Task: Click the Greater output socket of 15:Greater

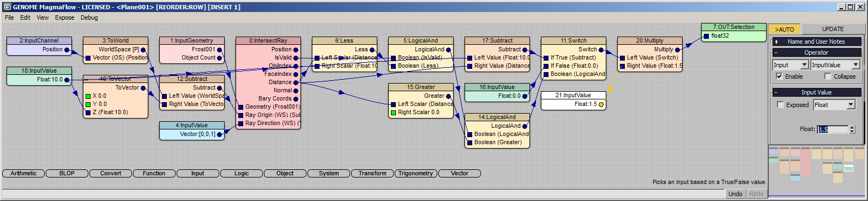Action: tap(449, 96)
